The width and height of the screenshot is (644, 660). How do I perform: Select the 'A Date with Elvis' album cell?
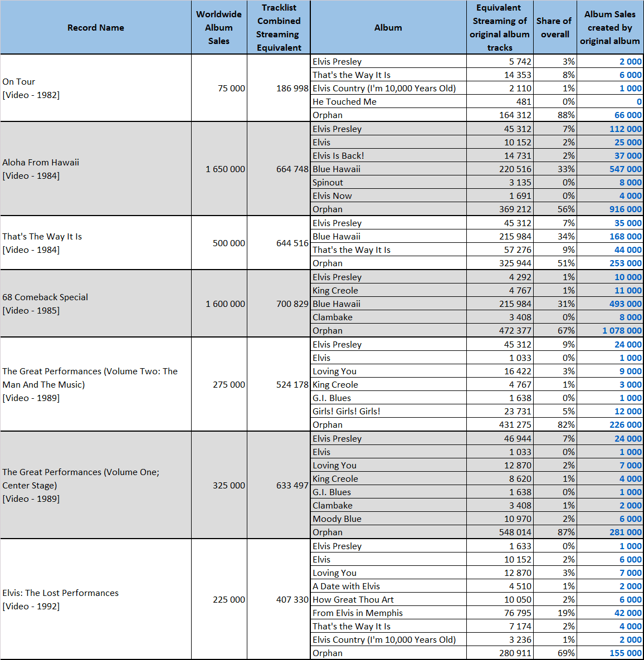click(x=388, y=586)
